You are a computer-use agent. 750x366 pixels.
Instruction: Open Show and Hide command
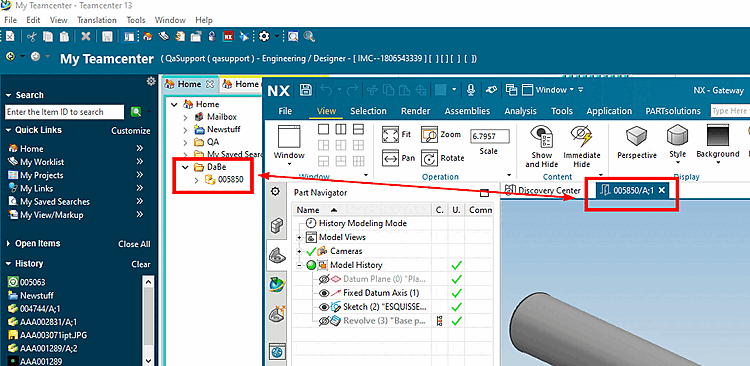point(541,136)
